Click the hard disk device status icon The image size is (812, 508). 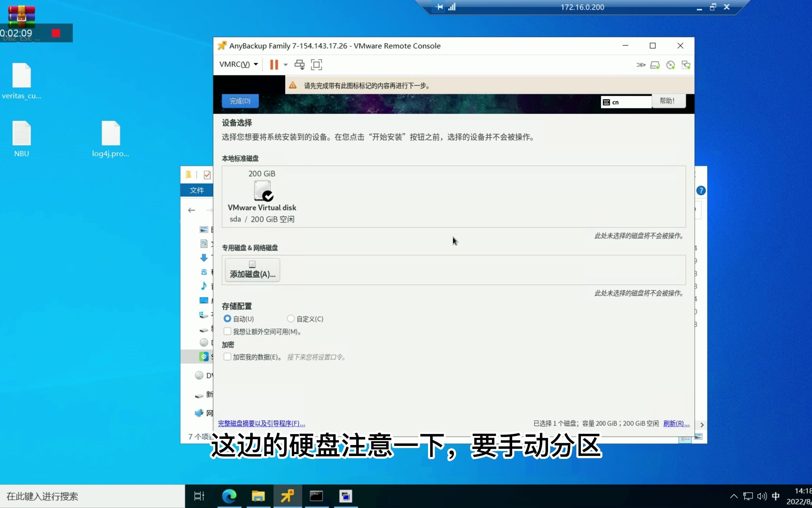tap(655, 65)
